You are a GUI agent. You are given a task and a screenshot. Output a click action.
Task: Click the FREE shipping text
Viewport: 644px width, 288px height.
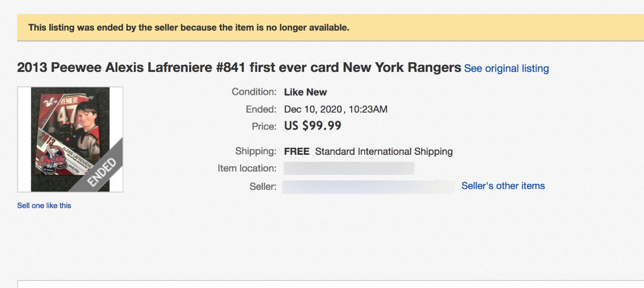(296, 151)
